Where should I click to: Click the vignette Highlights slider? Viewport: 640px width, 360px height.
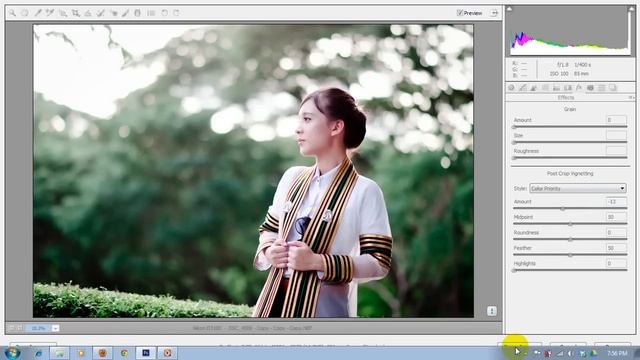(x=570, y=270)
